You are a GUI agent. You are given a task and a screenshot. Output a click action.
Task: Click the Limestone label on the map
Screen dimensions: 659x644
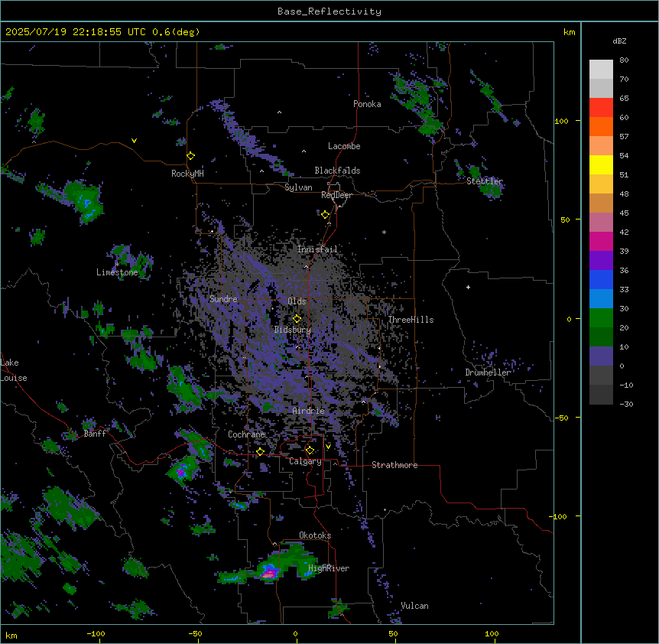point(117,272)
